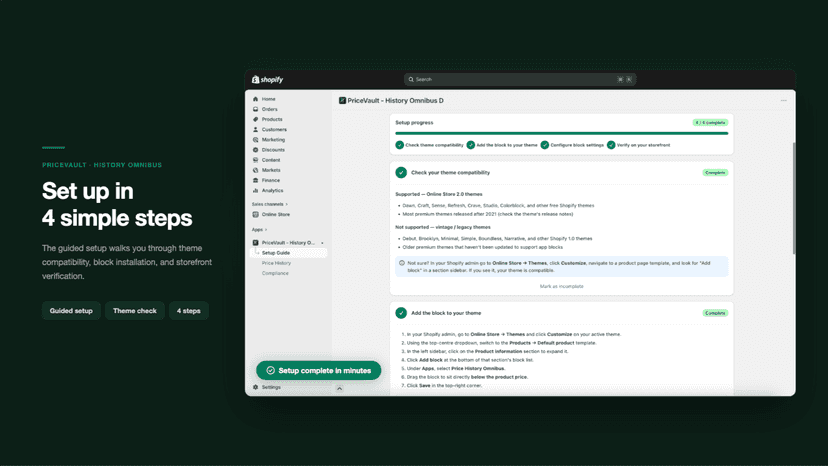Open Finance in the sidebar
The image size is (828, 466).
point(271,180)
